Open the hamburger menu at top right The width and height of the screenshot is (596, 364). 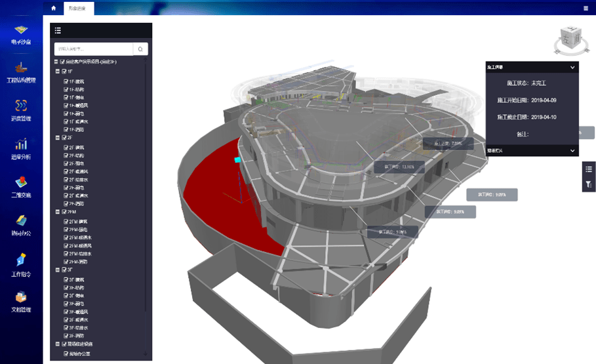click(x=586, y=9)
